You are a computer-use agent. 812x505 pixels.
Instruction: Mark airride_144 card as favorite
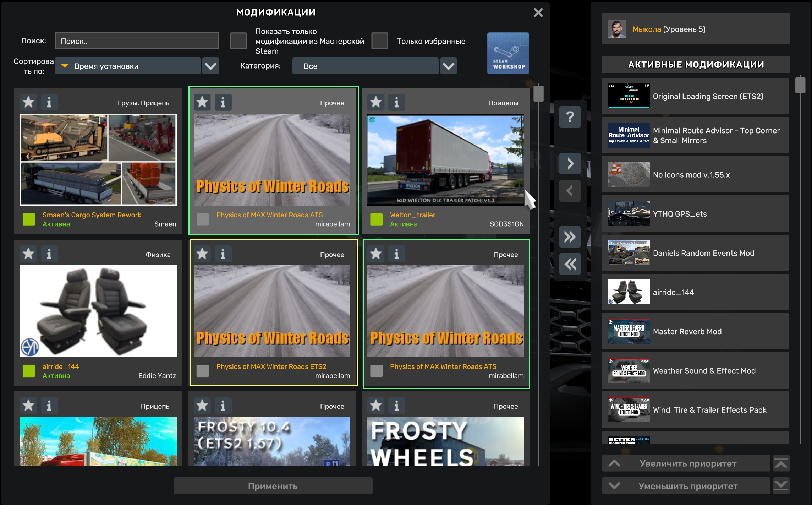28,254
